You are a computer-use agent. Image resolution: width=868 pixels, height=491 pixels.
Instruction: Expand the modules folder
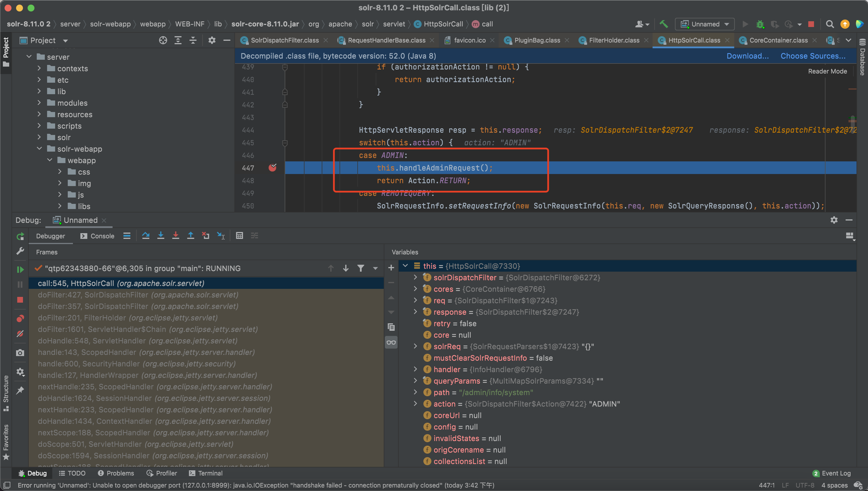click(x=39, y=103)
